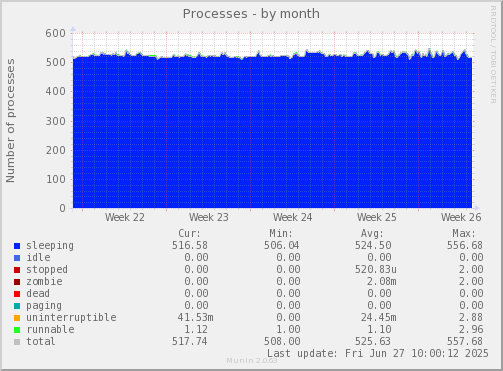
Task: Click the 300 y-axis value
Action: 56,121
